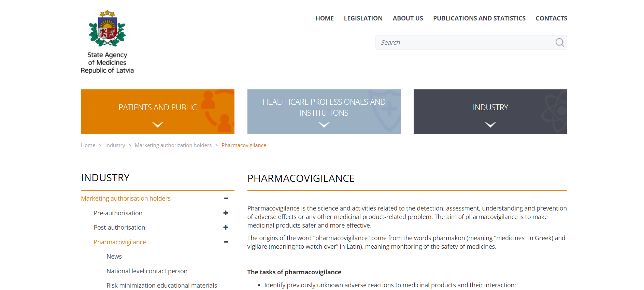Image resolution: width=644 pixels, height=290 pixels.
Task: Collapse the Pharmacovigilance minus icon
Action: click(226, 242)
